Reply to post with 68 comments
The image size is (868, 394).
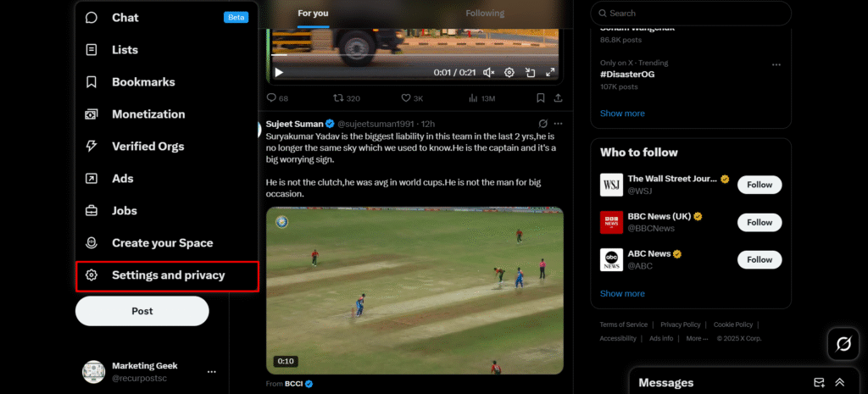pyautogui.click(x=277, y=98)
